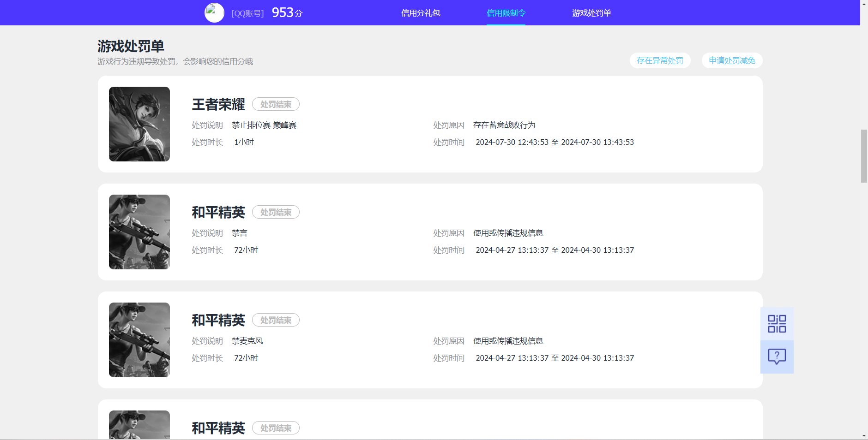The height and width of the screenshot is (440, 868).
Task: Select the text 禁止排位赛 巅峰赛
Action: tap(264, 125)
